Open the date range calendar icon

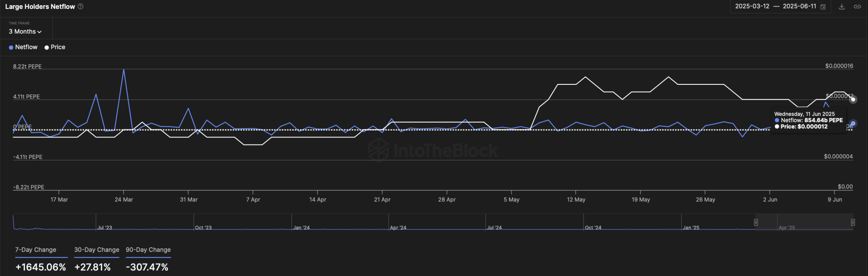click(823, 7)
